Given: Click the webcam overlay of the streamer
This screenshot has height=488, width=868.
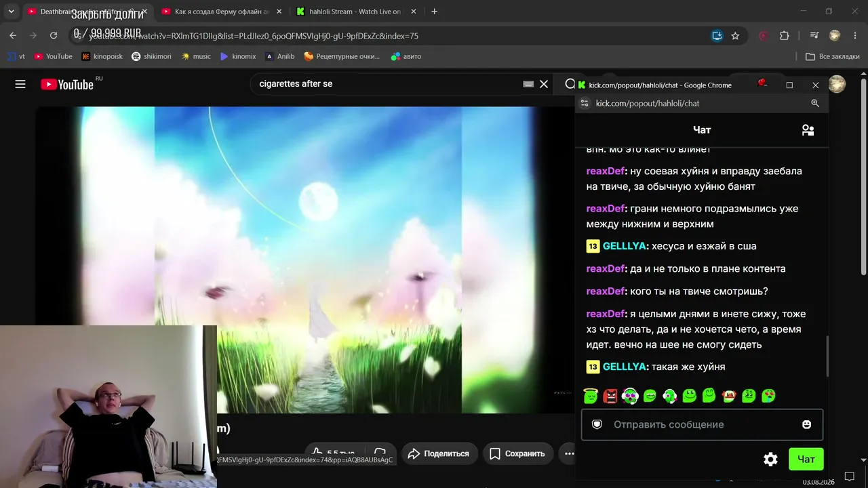Looking at the screenshot, I should 108,407.
